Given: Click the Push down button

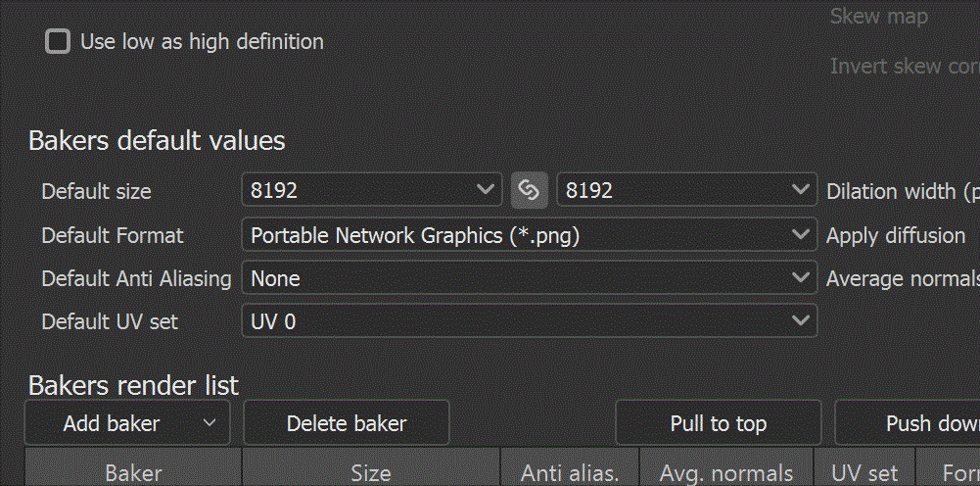Looking at the screenshot, I should tap(908, 423).
